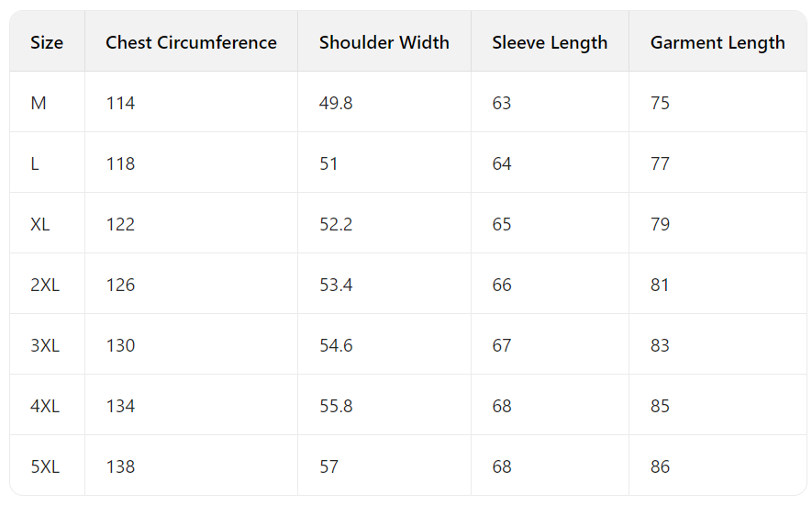Click the M size row label
Screen dimensions: 812x505
point(39,103)
